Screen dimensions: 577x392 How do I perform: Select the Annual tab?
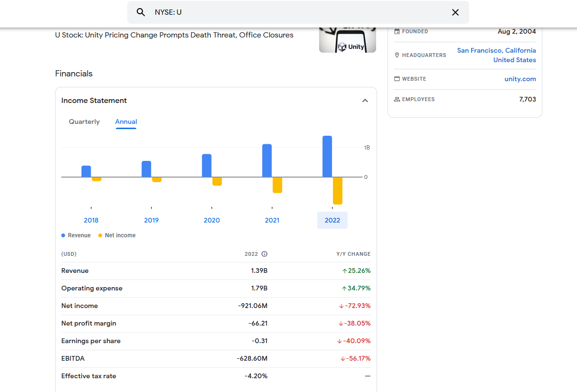[126, 121]
